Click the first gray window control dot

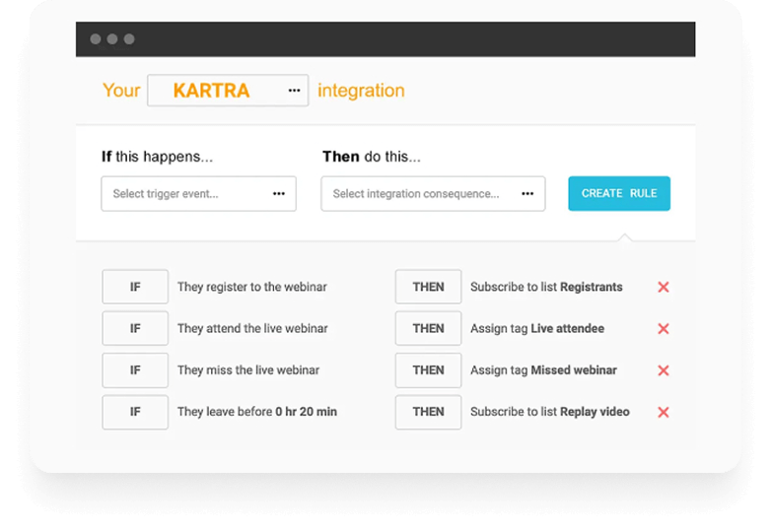tap(96, 39)
